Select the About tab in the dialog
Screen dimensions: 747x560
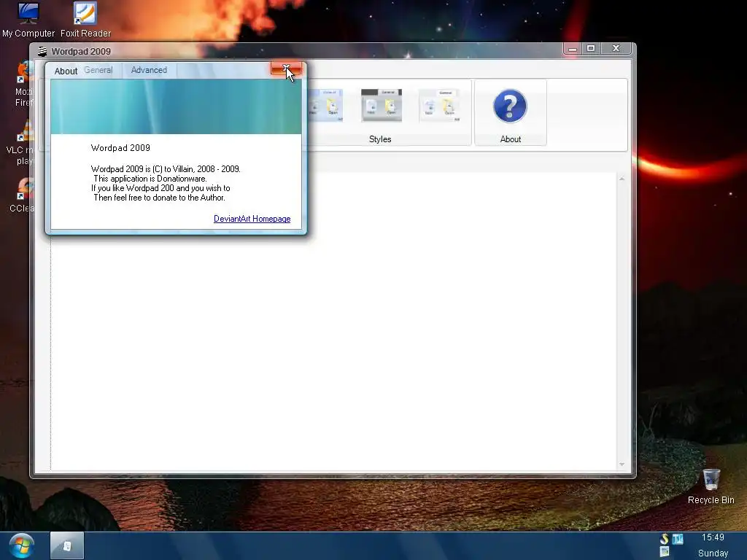(66, 71)
